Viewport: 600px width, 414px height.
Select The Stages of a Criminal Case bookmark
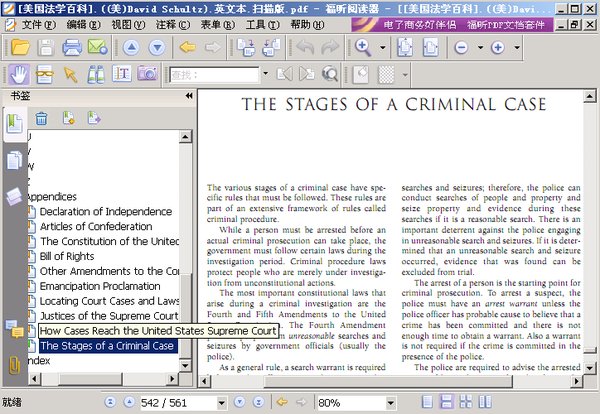pos(107,346)
